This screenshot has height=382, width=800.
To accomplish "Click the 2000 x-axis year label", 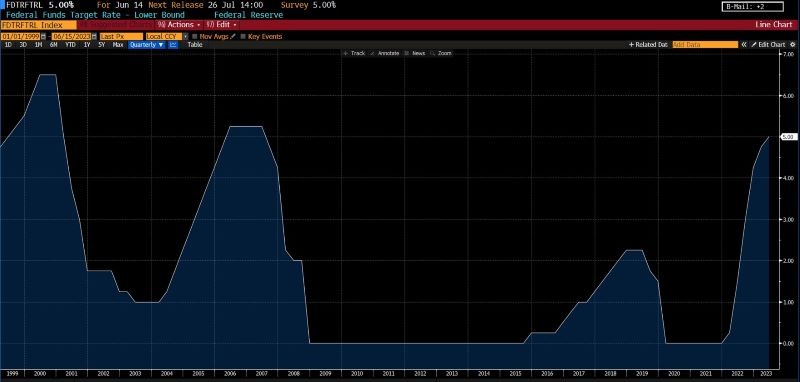I will [x=40, y=374].
